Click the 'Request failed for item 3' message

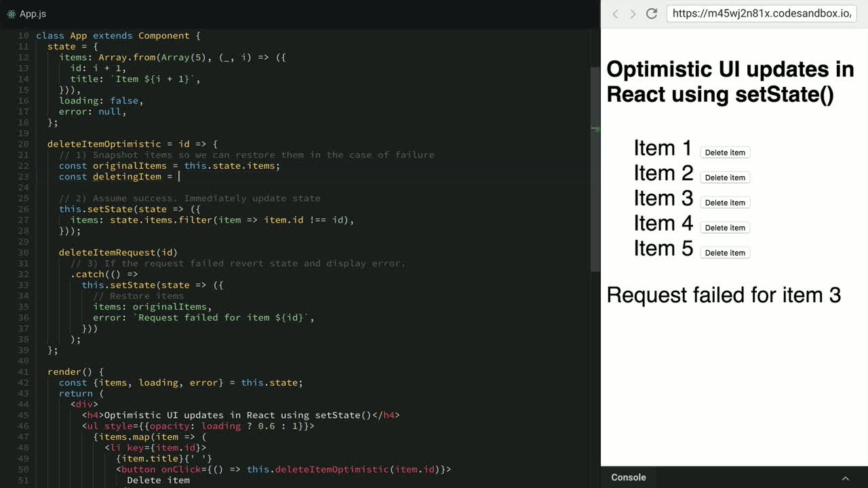point(724,295)
